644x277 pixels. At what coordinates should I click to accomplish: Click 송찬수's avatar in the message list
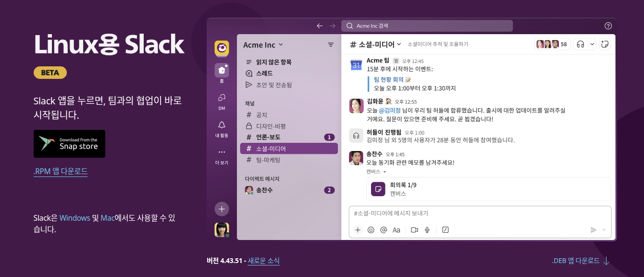coord(356,158)
